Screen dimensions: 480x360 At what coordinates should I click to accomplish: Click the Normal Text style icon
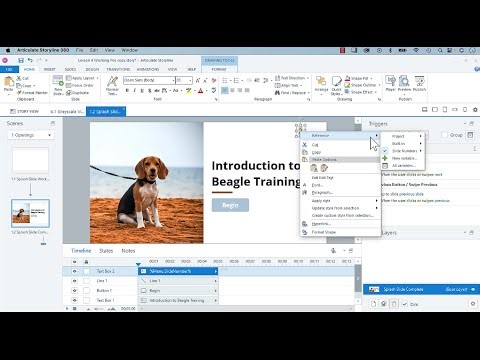click(112, 82)
